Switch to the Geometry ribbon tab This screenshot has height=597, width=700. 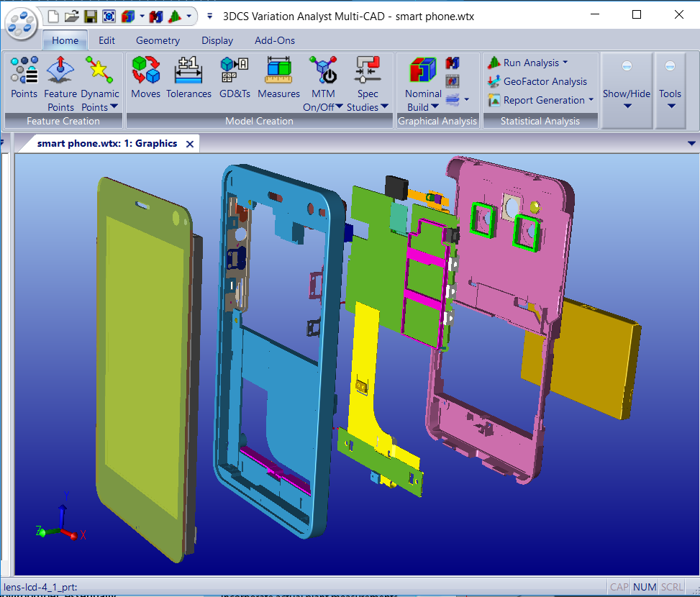(158, 40)
